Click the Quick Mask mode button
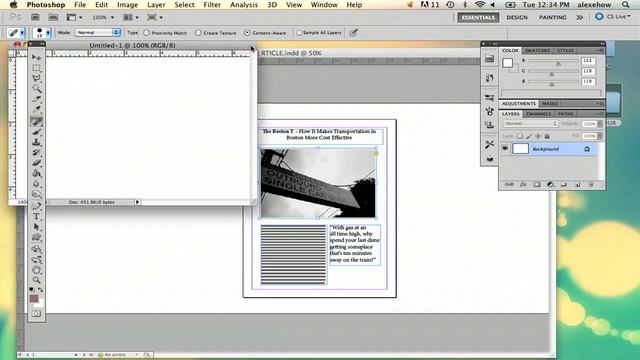This screenshot has width=640, height=360. pos(36,314)
